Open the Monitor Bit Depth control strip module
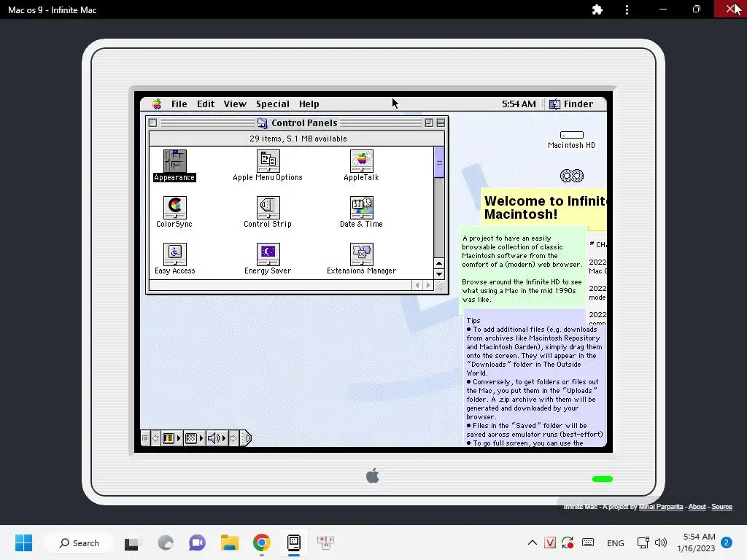 tap(171, 438)
